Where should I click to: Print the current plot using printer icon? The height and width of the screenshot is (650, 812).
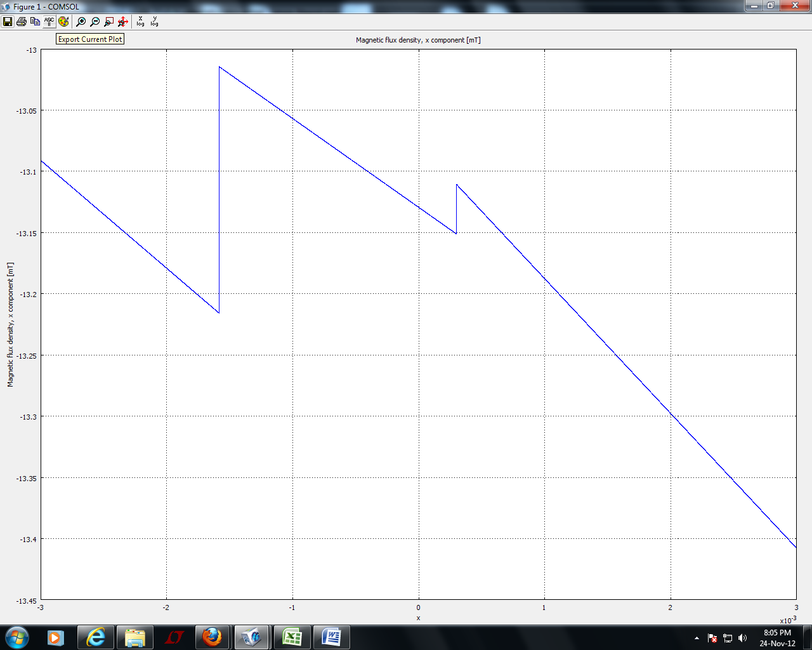pos(22,22)
